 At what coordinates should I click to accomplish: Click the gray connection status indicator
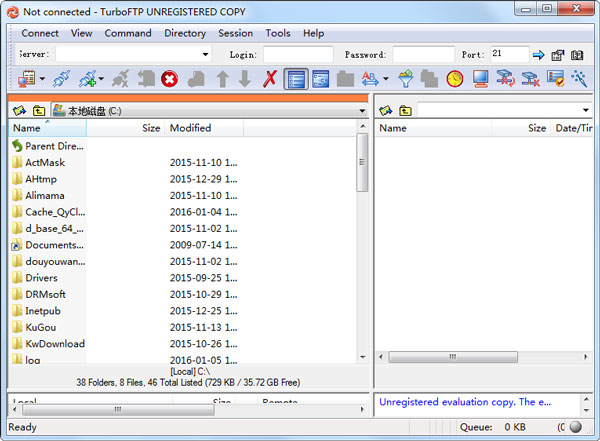[x=576, y=427]
